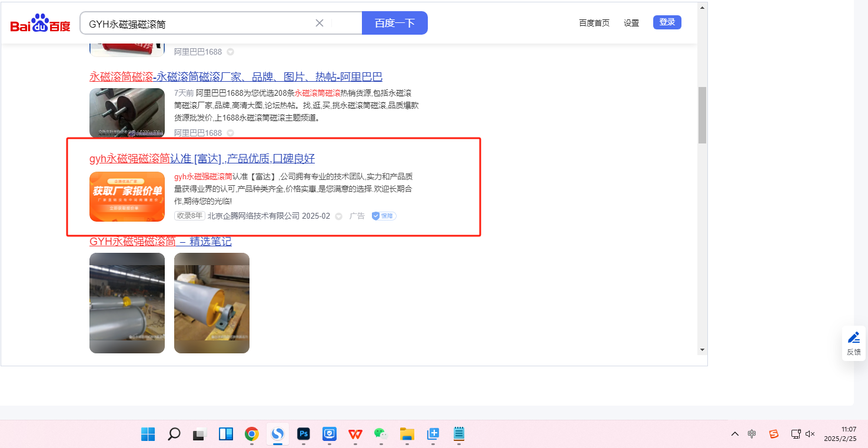Open the gyh永磁强磁滚筒认准 [富达] result title
868x448 pixels.
[x=202, y=158]
